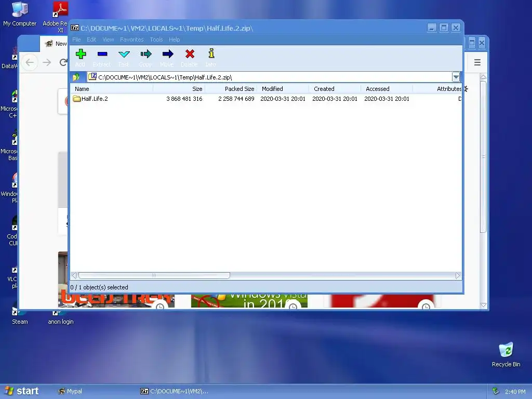The height and width of the screenshot is (399, 532).
Task: Open the Tools menu
Action: tap(156, 39)
